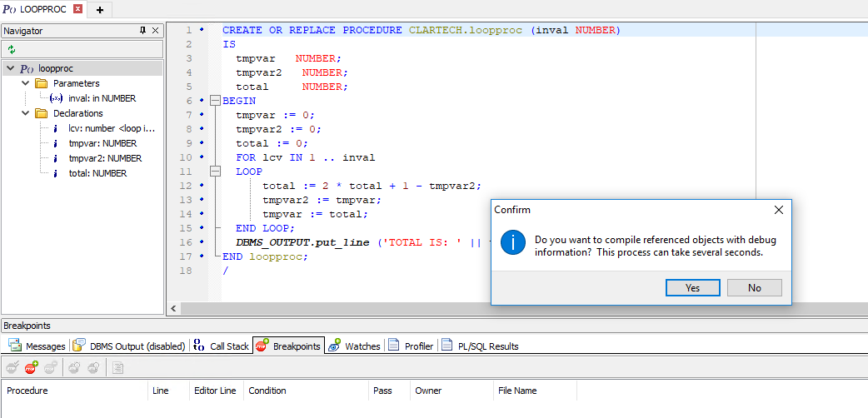Screen dimensions: 868x418
Task: Switch to the Messages tab
Action: click(37, 346)
